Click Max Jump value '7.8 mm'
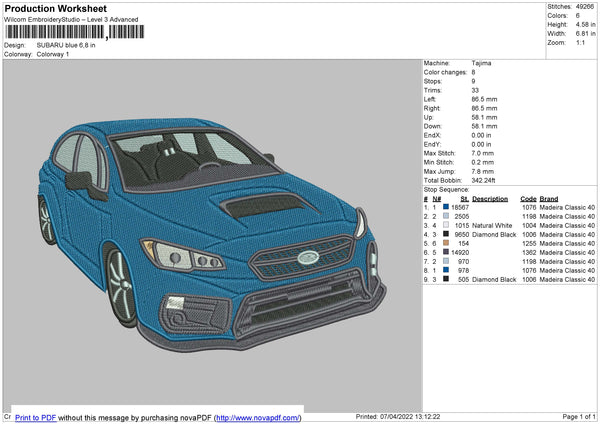 click(483, 171)
